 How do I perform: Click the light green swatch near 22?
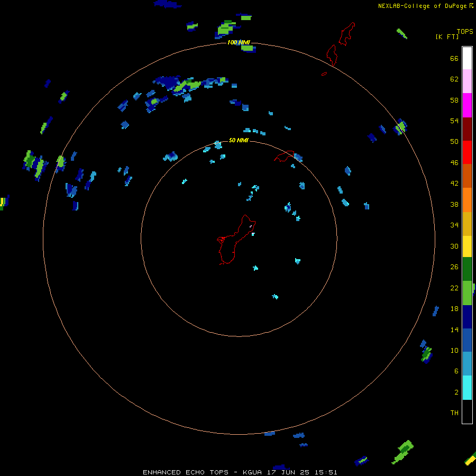[x=467, y=293]
